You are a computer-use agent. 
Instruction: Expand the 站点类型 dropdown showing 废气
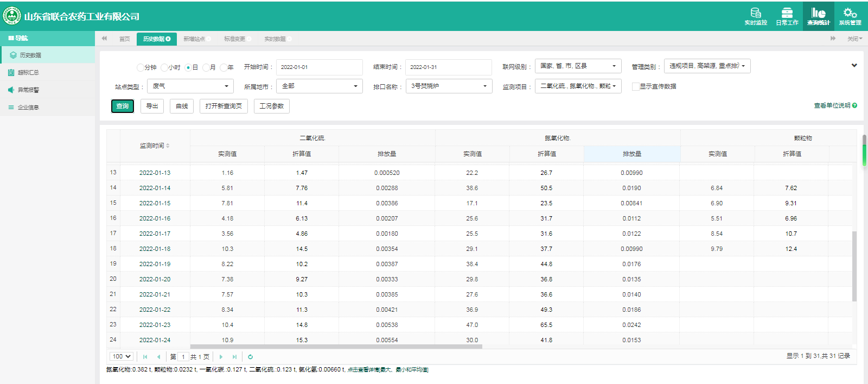tap(190, 86)
